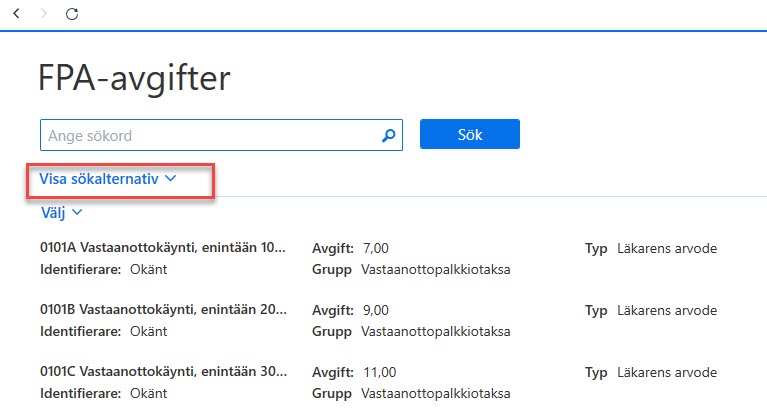Click Grupp 'Vastaanottopalkkiotaksa' in the 0101C row
The image size is (767, 415).
(x=435, y=393)
